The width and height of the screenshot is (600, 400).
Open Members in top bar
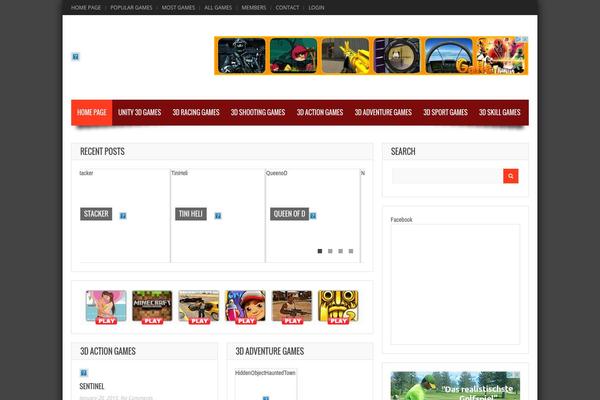pos(254,7)
